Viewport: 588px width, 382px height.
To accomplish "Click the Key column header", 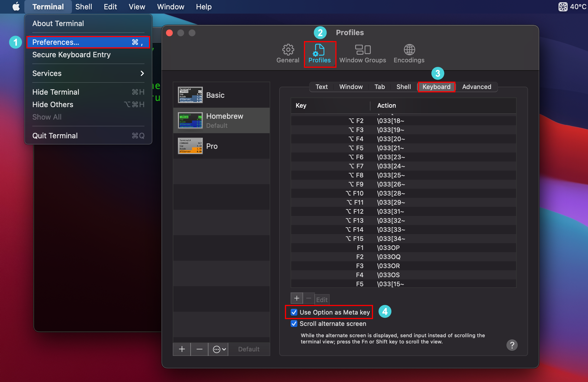I will tap(330, 105).
